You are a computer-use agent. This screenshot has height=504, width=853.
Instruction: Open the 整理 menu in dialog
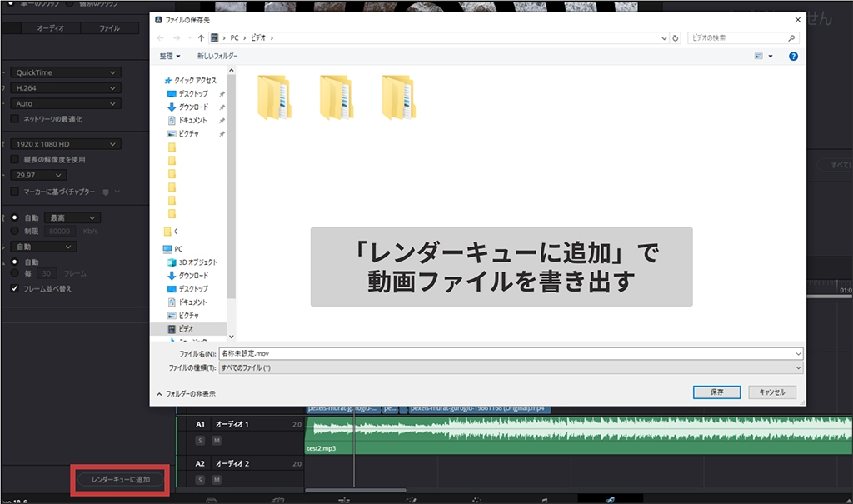170,56
